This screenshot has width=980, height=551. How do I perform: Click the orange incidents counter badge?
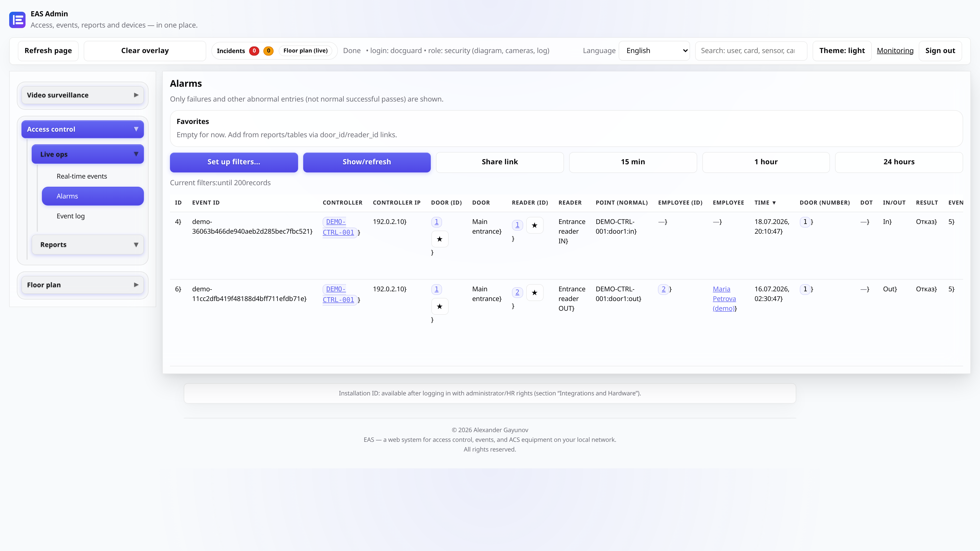268,51
